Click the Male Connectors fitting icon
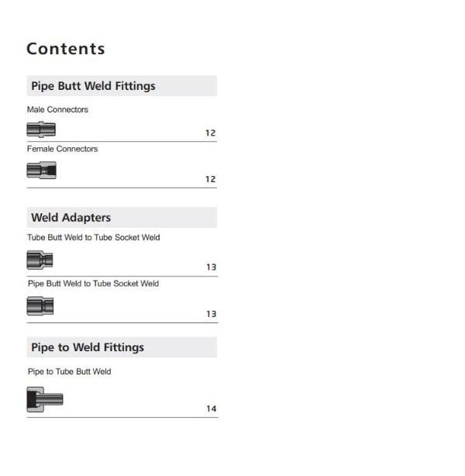 tap(41, 129)
